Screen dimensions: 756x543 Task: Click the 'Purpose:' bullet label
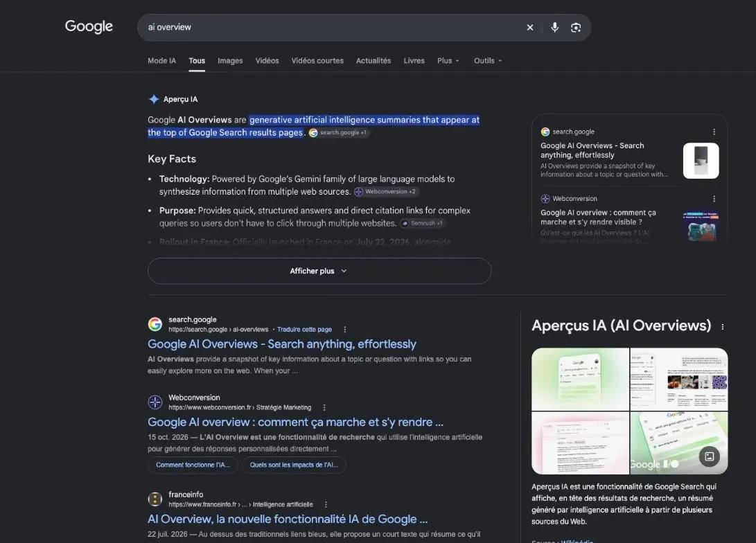pos(177,211)
